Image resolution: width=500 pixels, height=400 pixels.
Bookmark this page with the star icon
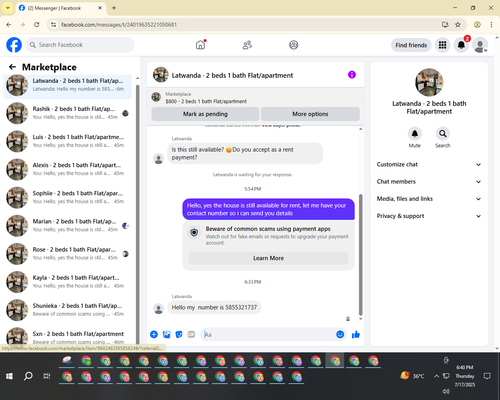coord(458,25)
